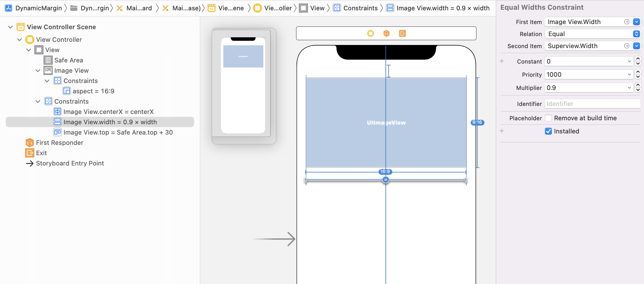Viewport: 644px width, 284px height.
Task: Click the aspect = 16:9 constraint icon
Action: tap(66, 91)
